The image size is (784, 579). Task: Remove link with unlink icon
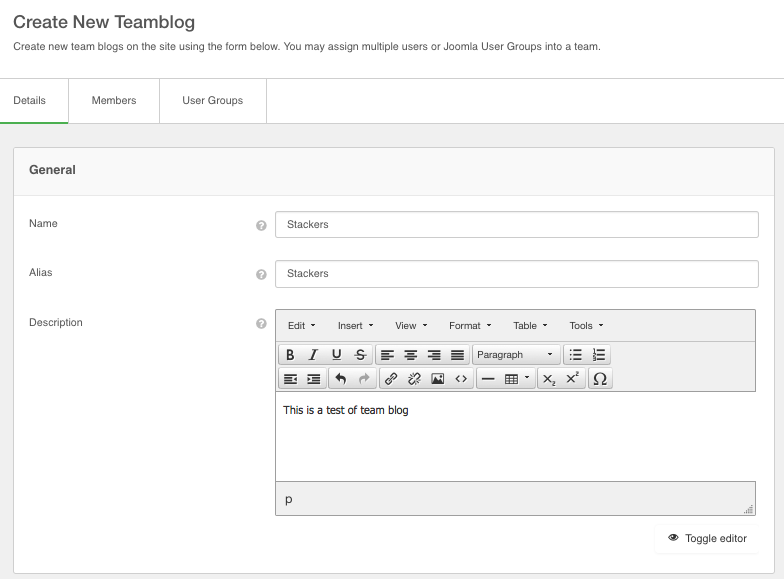click(x=414, y=378)
